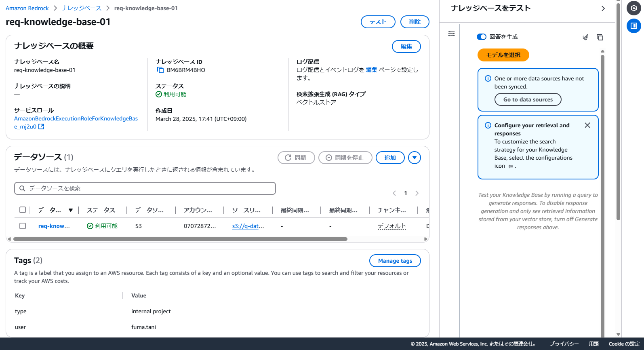The height and width of the screenshot is (350, 644).
Task: Click the page number 1 in pagination
Action: [406, 193]
